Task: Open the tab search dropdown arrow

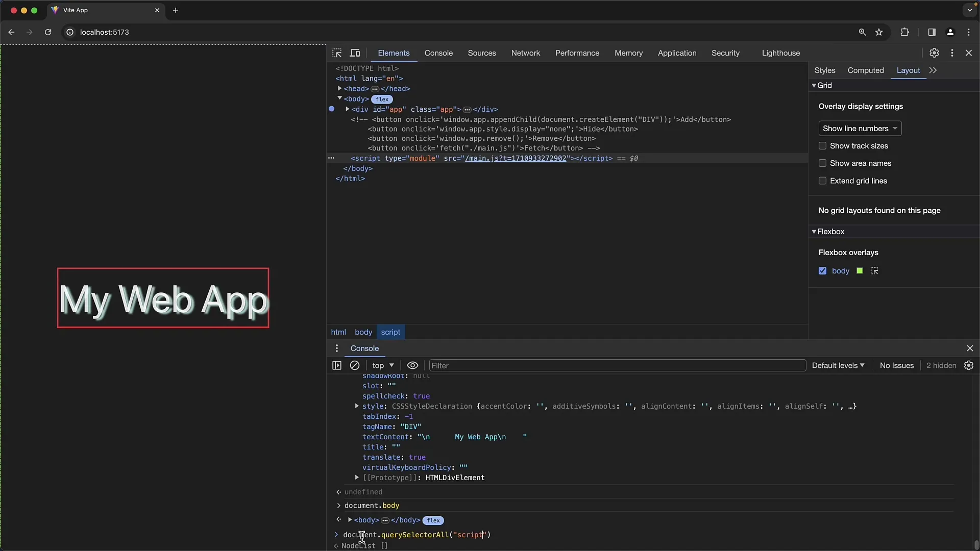Action: [969, 10]
